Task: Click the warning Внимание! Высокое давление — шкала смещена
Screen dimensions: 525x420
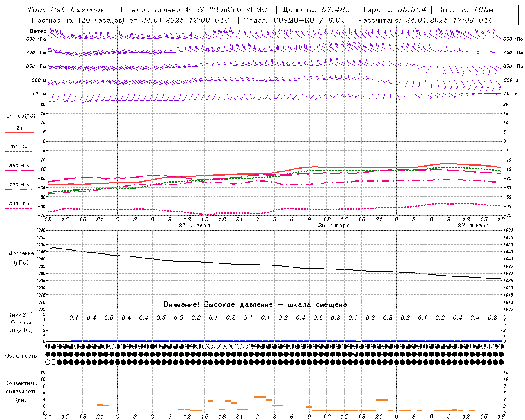Action: pyautogui.click(x=255, y=305)
